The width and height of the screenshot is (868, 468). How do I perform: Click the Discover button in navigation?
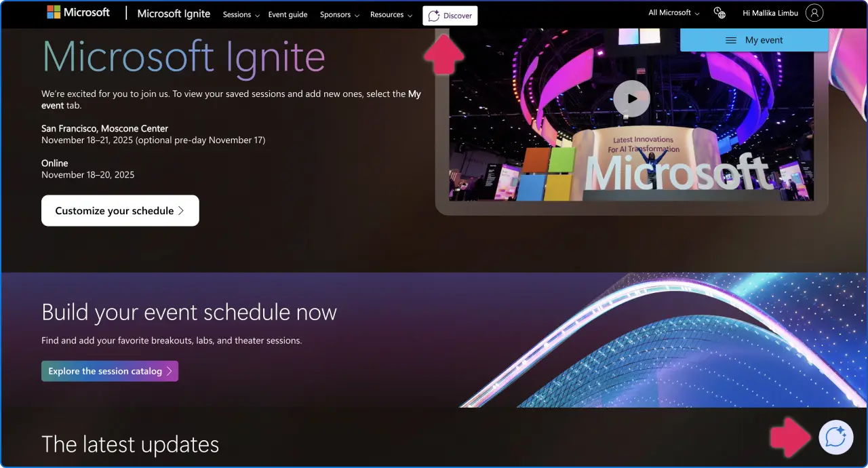pos(450,15)
